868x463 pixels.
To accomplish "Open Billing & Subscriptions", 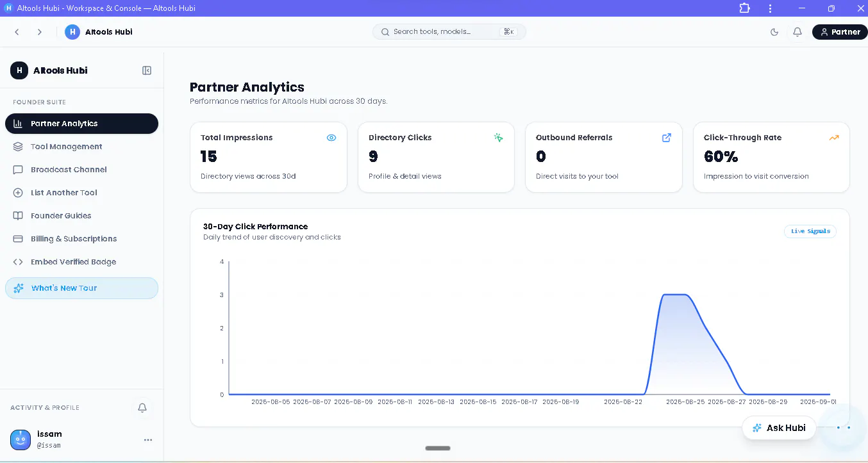I will tap(81, 239).
